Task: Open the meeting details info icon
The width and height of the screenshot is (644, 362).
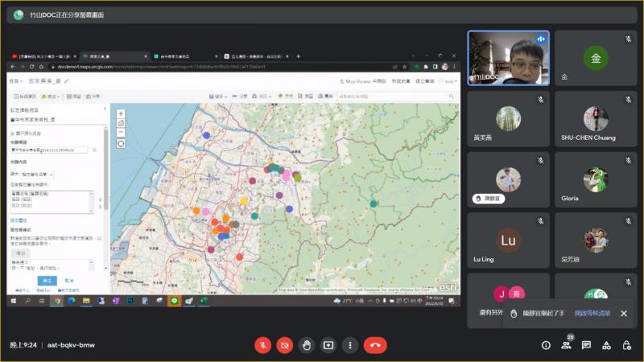Action: pos(546,345)
